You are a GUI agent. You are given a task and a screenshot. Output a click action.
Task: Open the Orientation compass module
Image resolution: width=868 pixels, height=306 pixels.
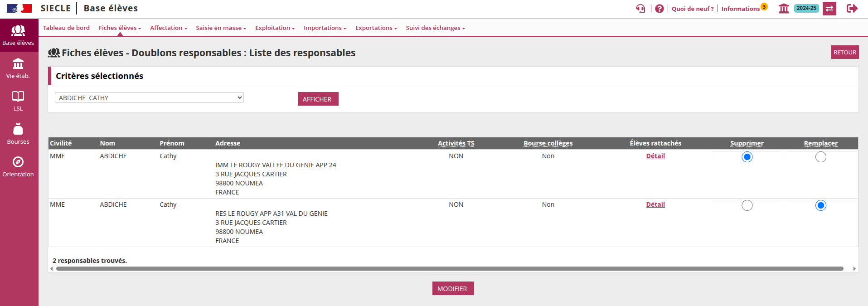click(18, 167)
